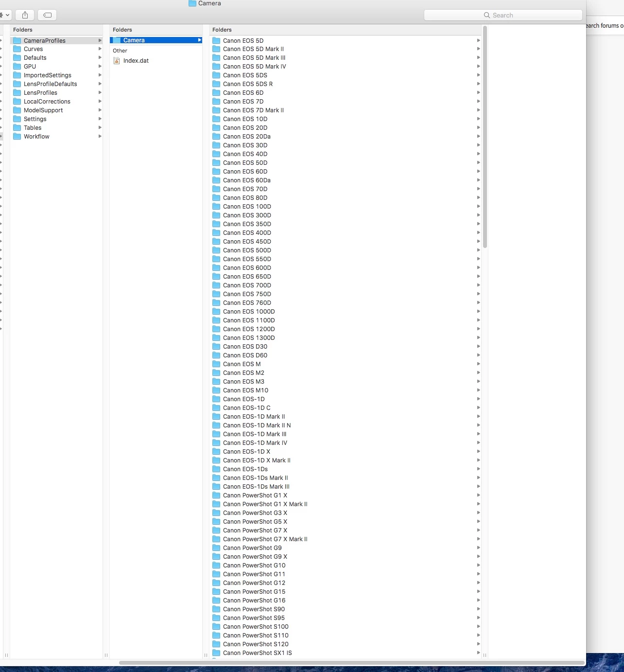624x672 pixels.
Task: Select the Canon EOS 5D Mark II row
Action: (346, 49)
